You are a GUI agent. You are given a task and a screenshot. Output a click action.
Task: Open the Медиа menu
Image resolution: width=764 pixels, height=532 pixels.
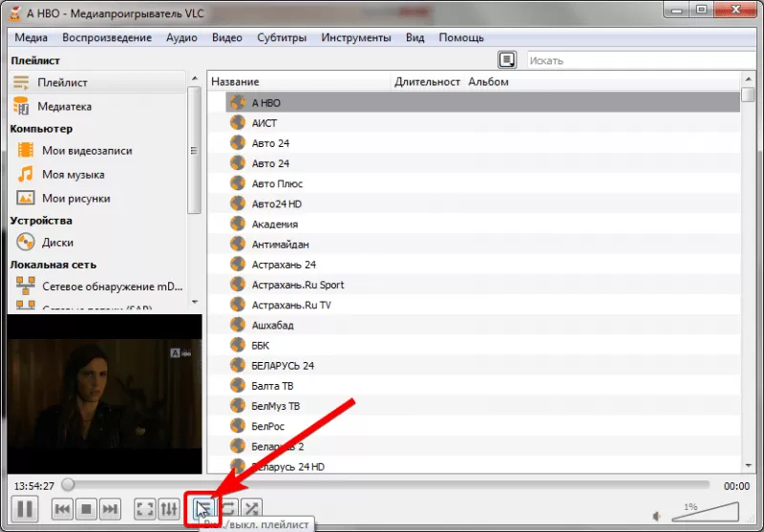click(31, 37)
